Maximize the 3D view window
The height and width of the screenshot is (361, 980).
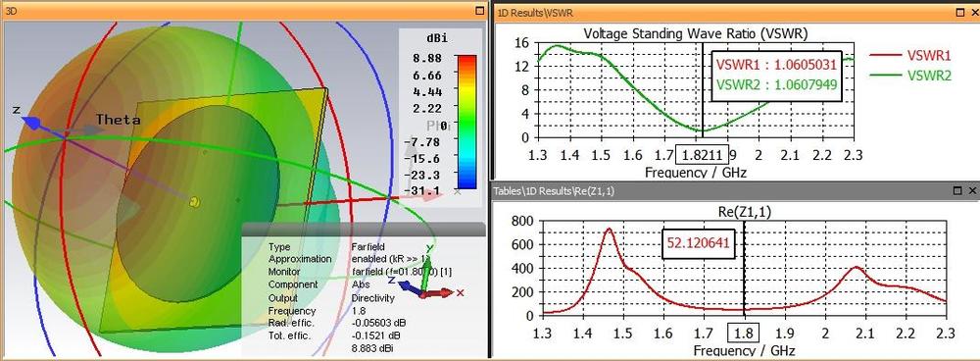pos(479,11)
